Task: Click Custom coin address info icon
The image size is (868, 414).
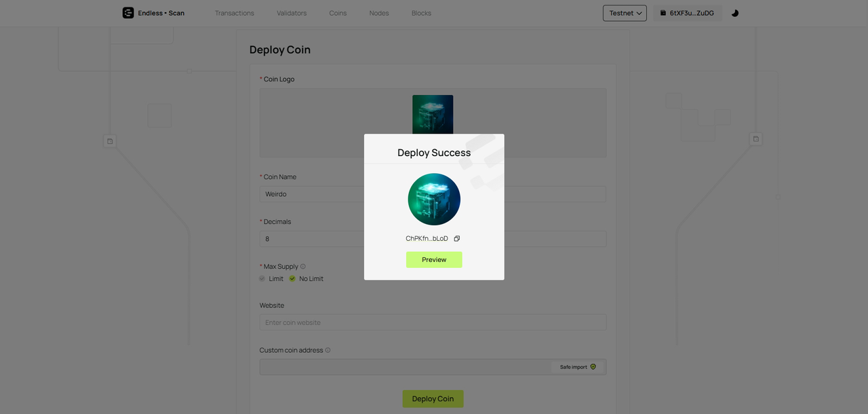Action: point(328,350)
